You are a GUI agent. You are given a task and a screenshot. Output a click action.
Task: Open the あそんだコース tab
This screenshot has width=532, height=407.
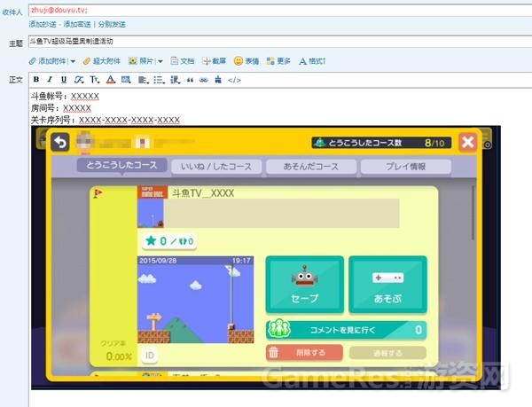311,167
